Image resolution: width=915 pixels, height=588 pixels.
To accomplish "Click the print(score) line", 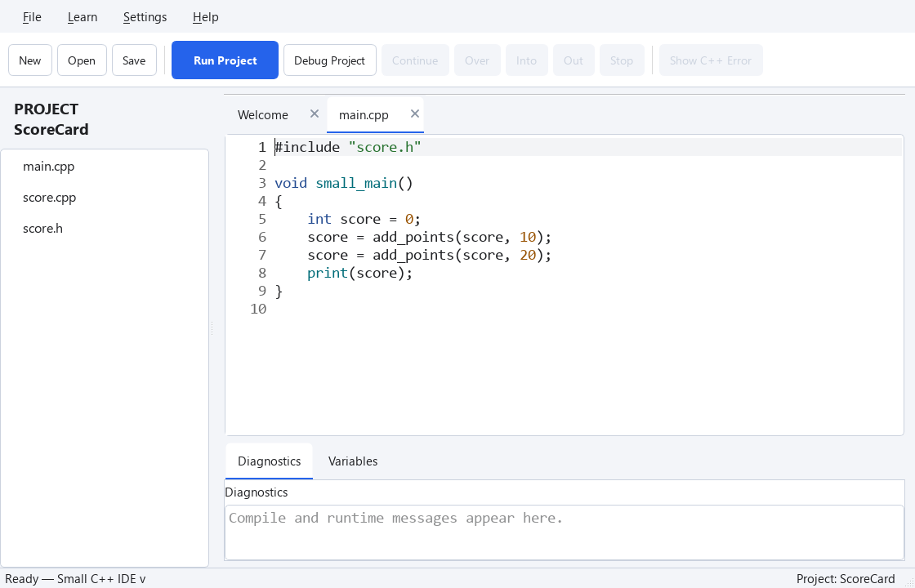I will (x=360, y=273).
